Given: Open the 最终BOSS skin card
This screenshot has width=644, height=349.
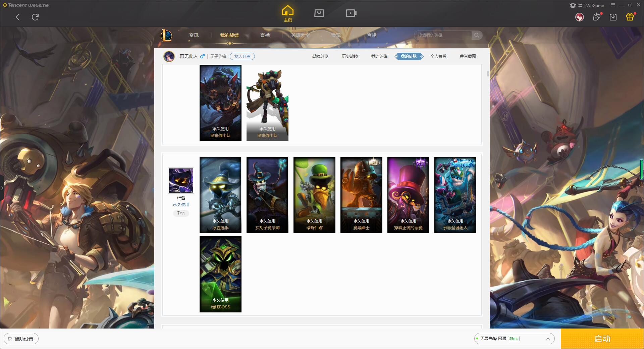Looking at the screenshot, I should 220,274.
